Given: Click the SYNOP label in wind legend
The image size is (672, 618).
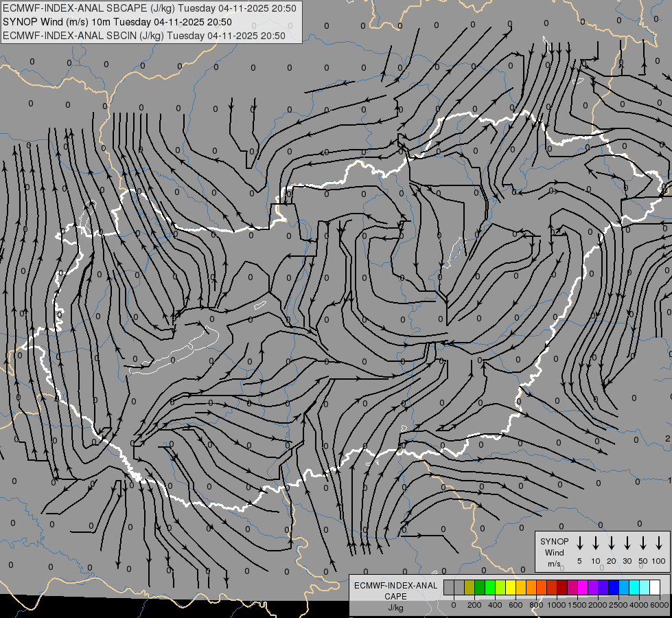Looking at the screenshot, I should click(554, 541).
